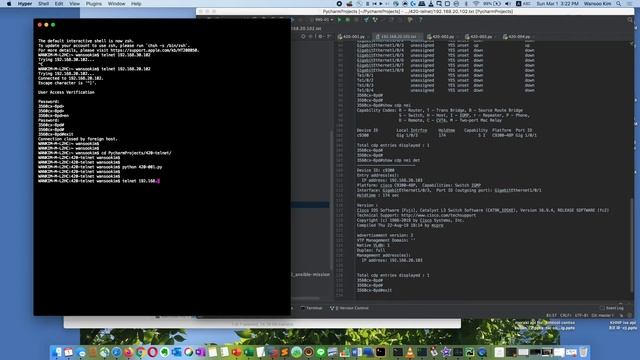The height and width of the screenshot is (360, 640).
Task: Open the Apple menu
Action: point(9,4)
